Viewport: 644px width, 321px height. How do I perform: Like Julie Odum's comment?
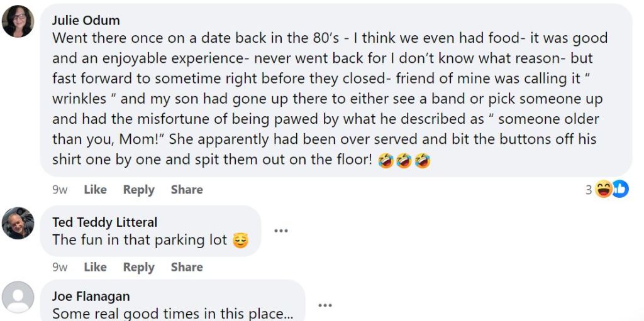[x=95, y=190]
